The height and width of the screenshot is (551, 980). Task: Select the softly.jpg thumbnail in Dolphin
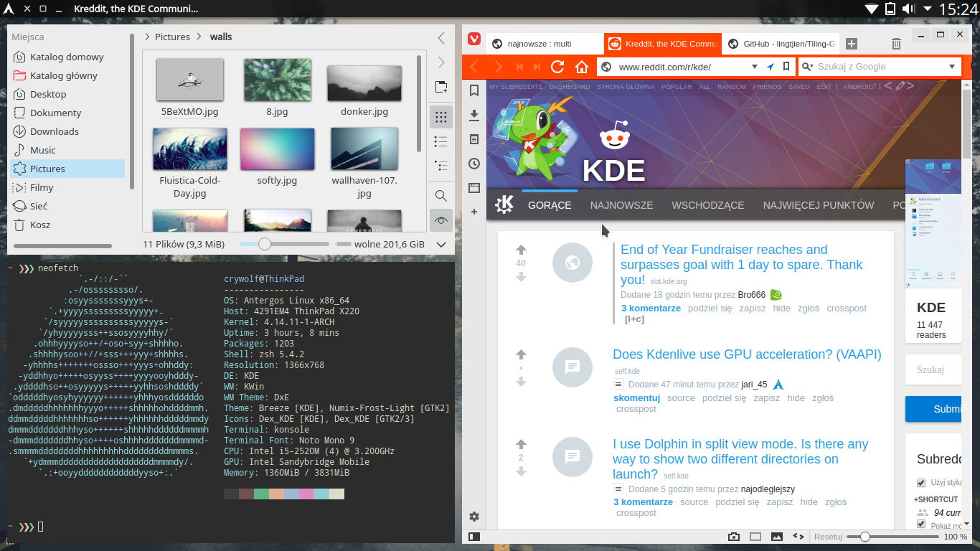coord(277,148)
